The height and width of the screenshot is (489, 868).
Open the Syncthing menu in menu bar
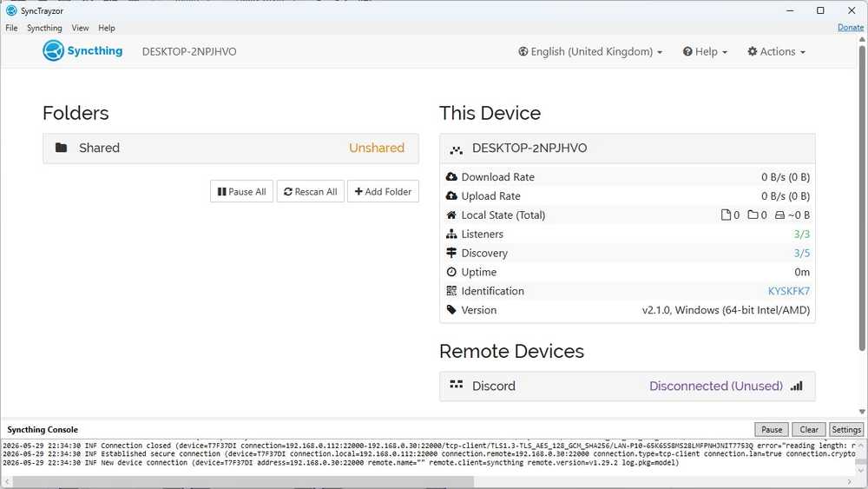pos(44,28)
